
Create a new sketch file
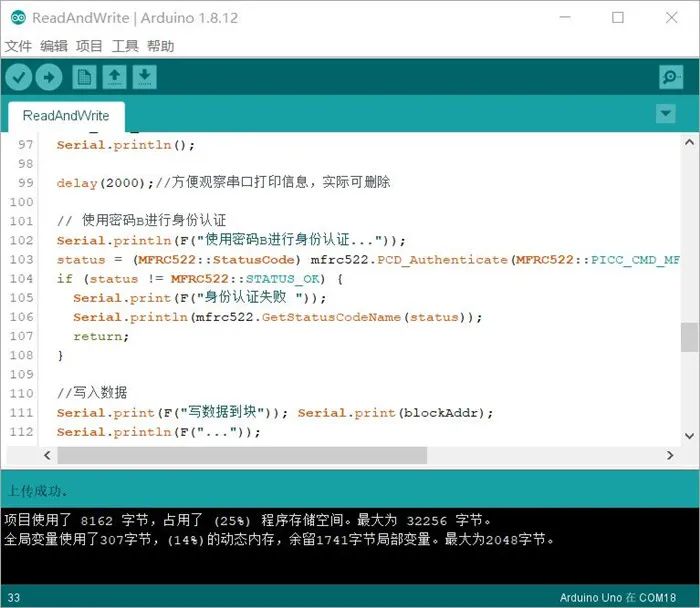(x=84, y=77)
